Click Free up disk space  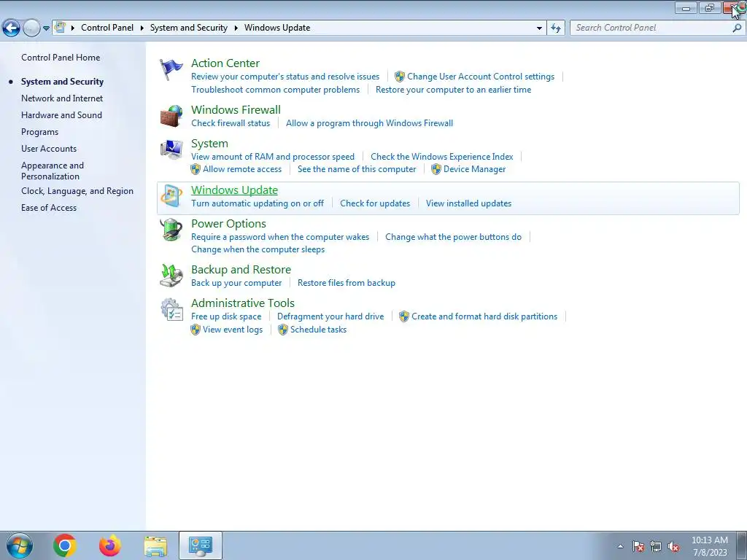(x=226, y=316)
